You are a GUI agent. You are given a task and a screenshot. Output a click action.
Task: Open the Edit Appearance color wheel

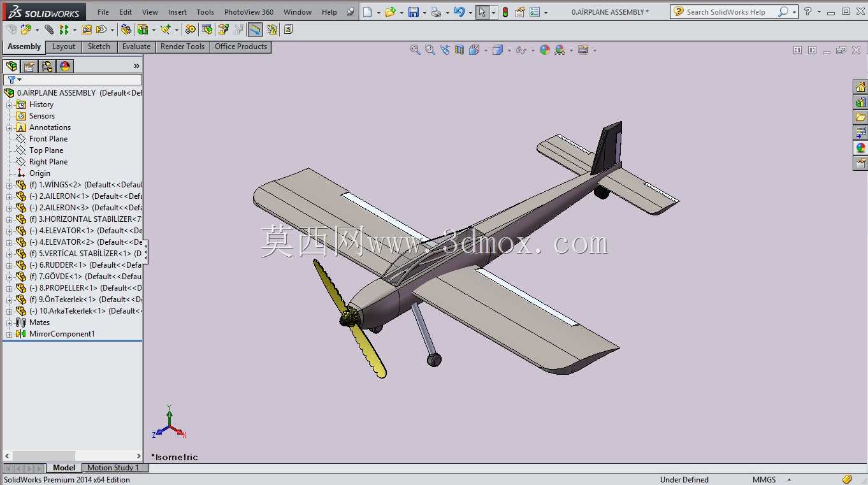(545, 50)
